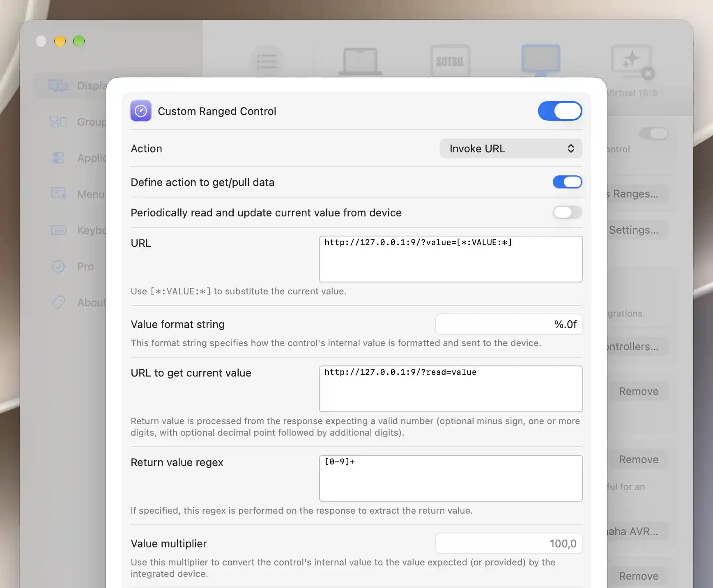
Task: Click the Remove button below Yamaha AVR
Action: (x=639, y=576)
